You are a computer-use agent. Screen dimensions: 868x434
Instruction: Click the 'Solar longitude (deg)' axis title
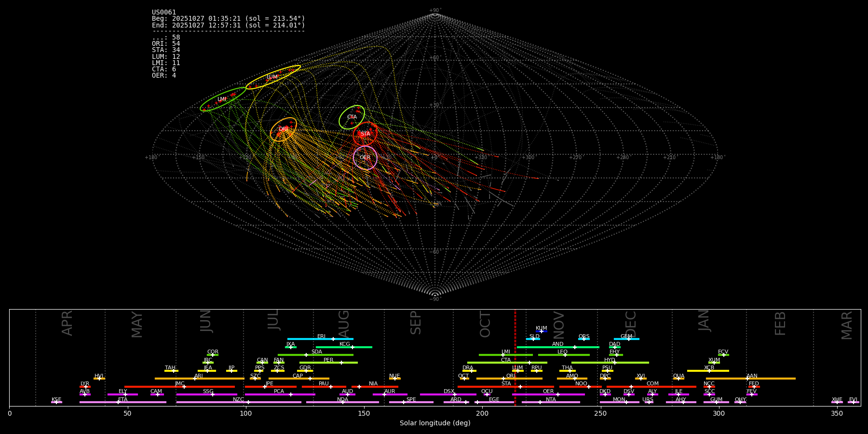click(x=435, y=423)
